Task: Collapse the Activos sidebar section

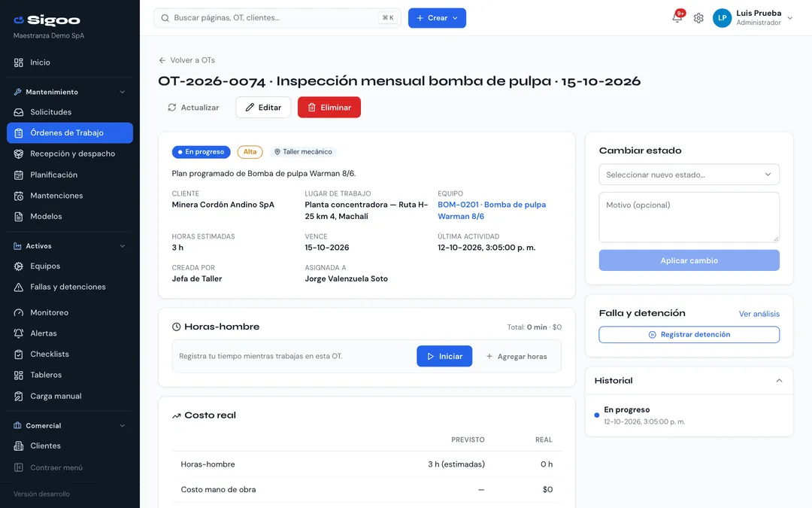Action: click(x=123, y=245)
